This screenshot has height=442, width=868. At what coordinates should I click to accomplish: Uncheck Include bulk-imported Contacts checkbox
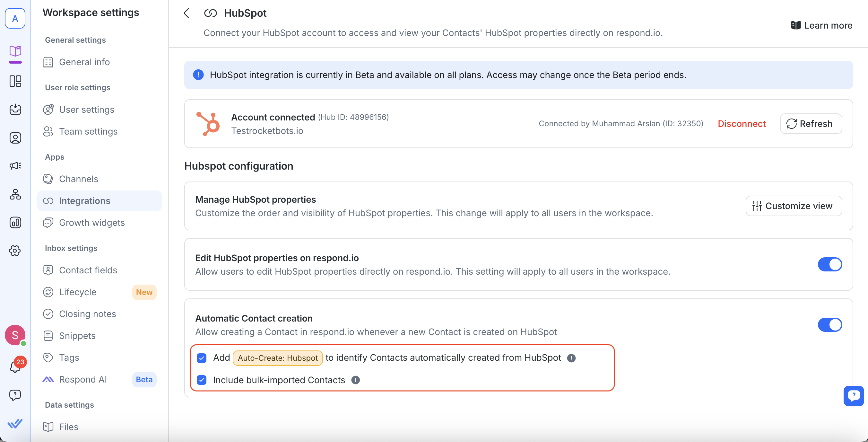click(x=202, y=380)
